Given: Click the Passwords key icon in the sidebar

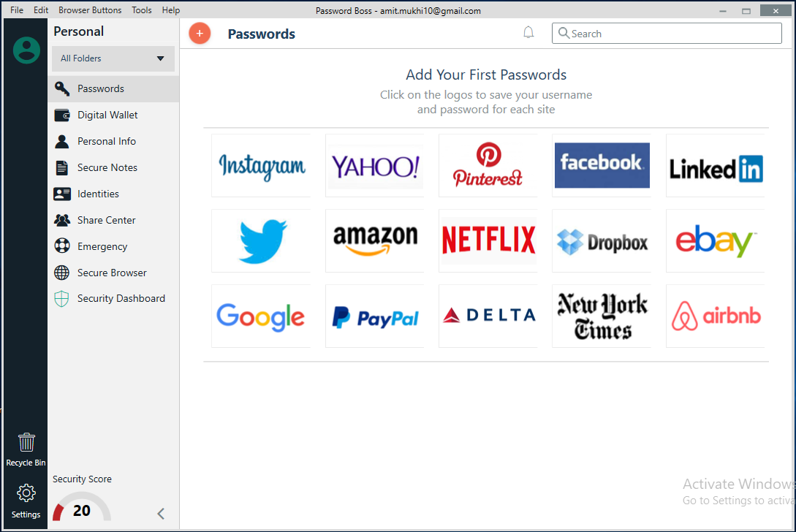Looking at the screenshot, I should tap(62, 89).
